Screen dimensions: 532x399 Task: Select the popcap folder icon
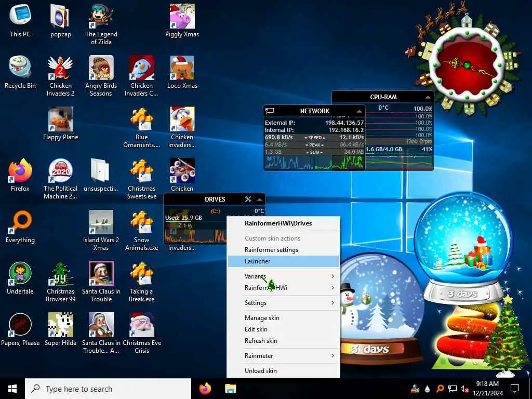pos(60,20)
